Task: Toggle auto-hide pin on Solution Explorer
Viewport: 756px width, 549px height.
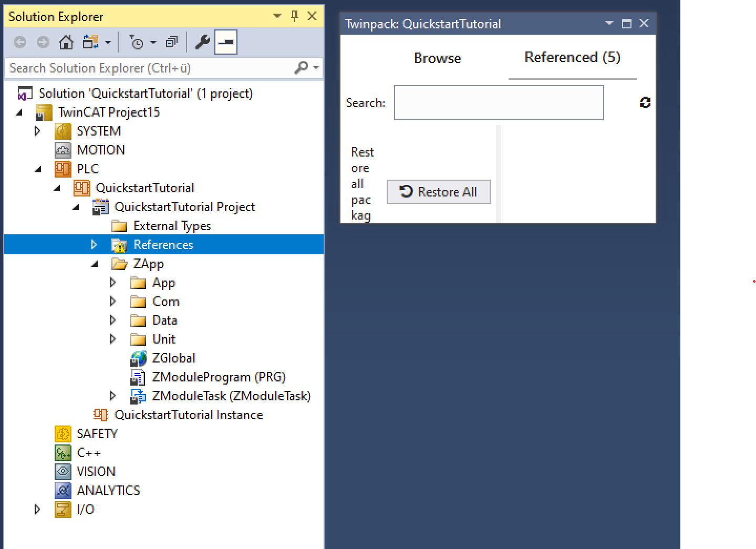Action: point(295,16)
